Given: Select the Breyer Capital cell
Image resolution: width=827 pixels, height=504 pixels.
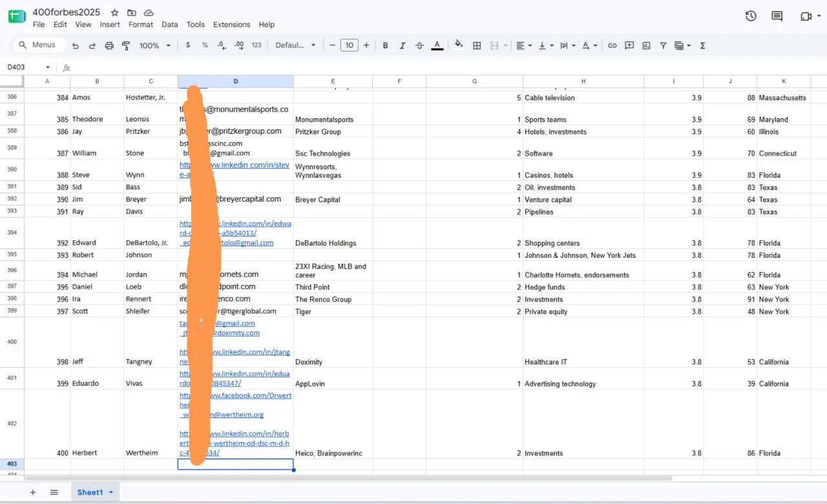Looking at the screenshot, I should (x=333, y=200).
